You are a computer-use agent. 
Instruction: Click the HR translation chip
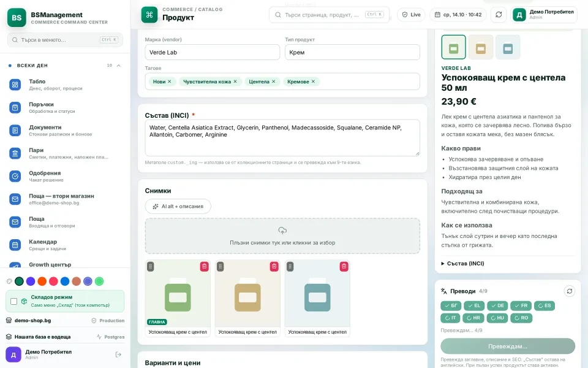473,318
